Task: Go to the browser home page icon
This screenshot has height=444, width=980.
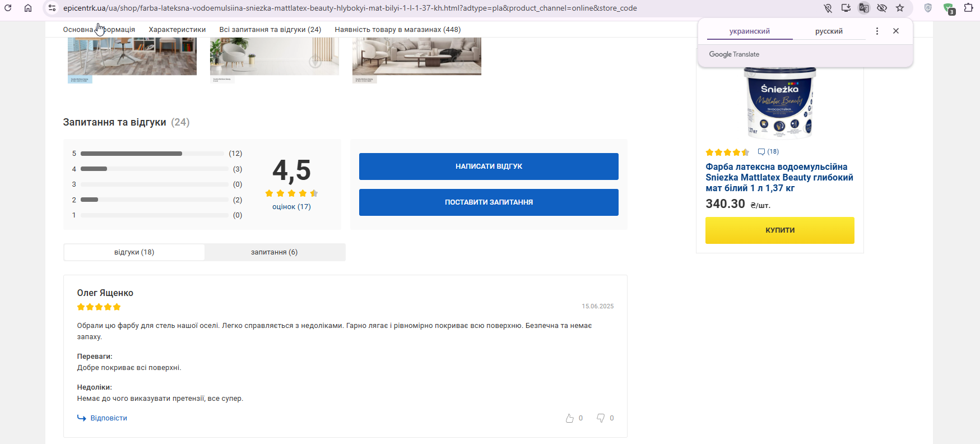Action: [28, 8]
